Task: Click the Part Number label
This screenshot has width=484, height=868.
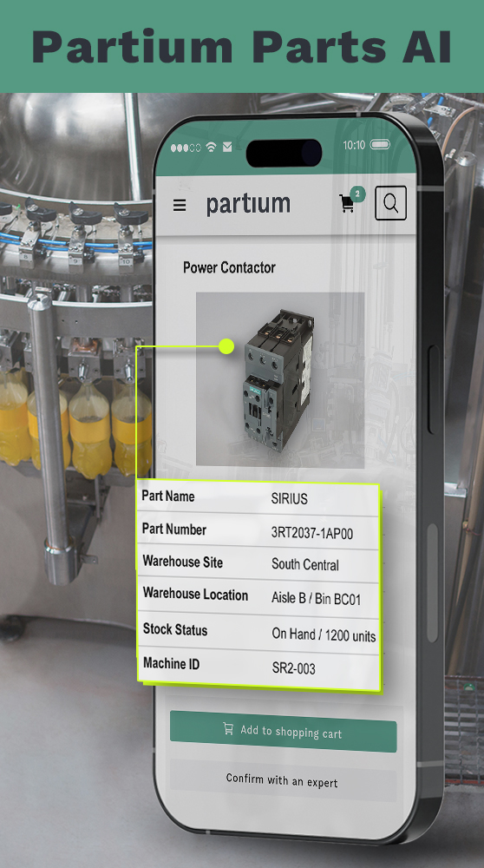Action: point(174,529)
